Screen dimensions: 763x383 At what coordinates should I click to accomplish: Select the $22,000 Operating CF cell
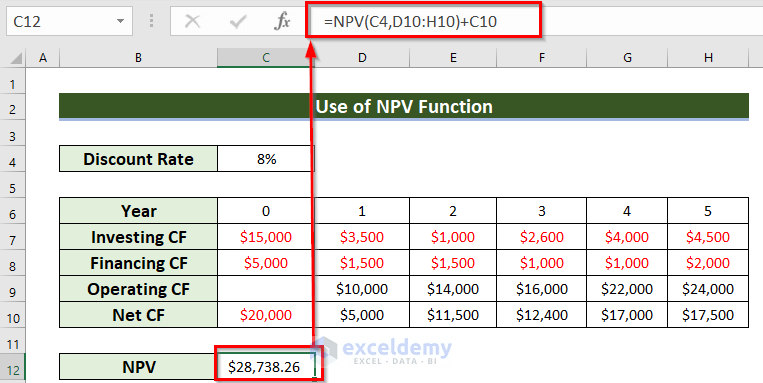[x=627, y=289]
